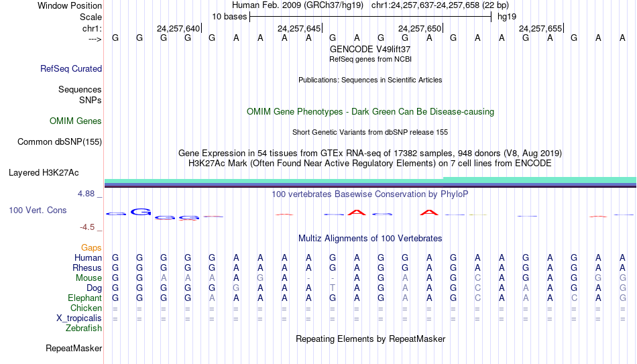Image resolution: width=637 pixels, height=364 pixels.
Task: Open OMIM Gene Phenotypes track title
Action: [370, 112]
